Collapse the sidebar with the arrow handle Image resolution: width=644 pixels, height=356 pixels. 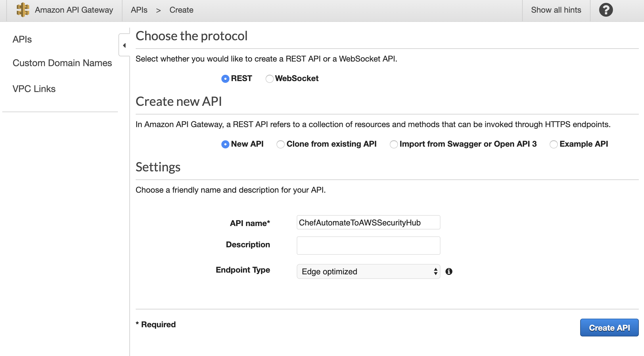124,45
